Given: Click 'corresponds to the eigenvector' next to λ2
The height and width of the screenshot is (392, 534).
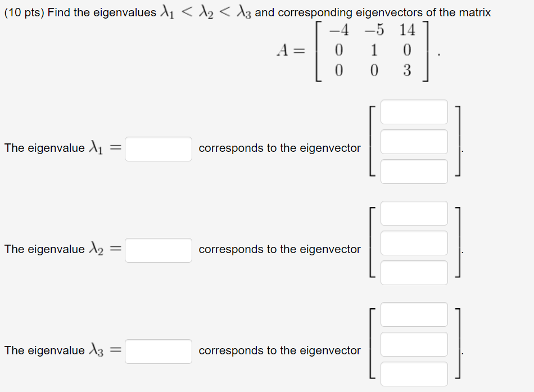Looking at the screenshot, I should pos(279,249).
